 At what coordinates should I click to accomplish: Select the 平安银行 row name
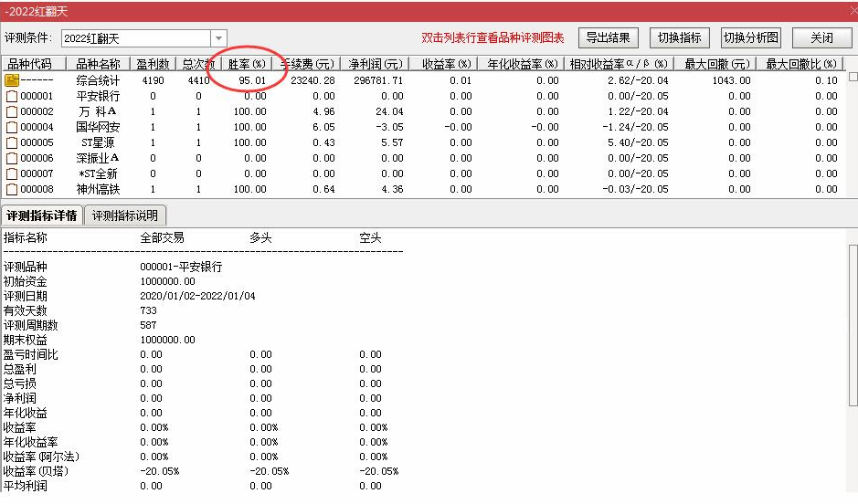click(98, 96)
